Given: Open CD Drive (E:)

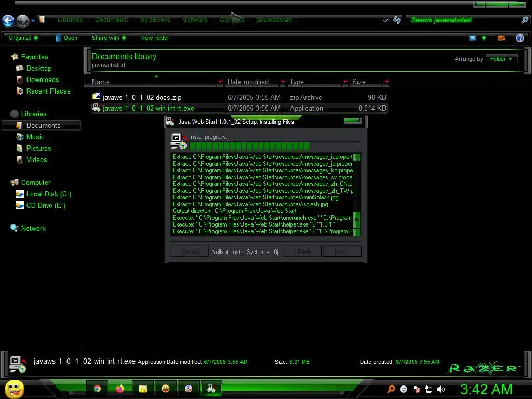Looking at the screenshot, I should pos(46,206).
